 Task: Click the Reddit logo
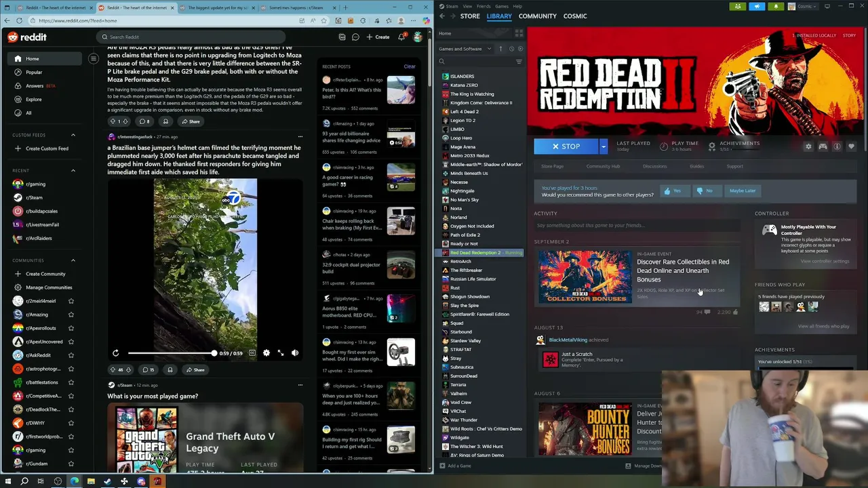pos(27,37)
